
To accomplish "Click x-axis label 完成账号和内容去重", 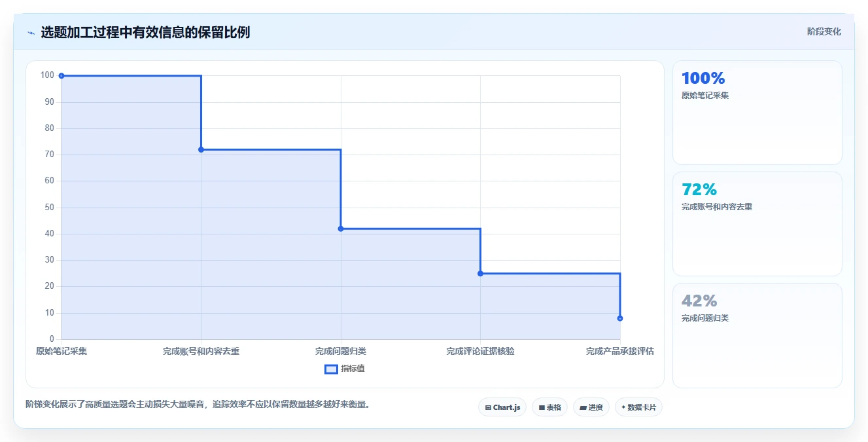I will click(201, 351).
